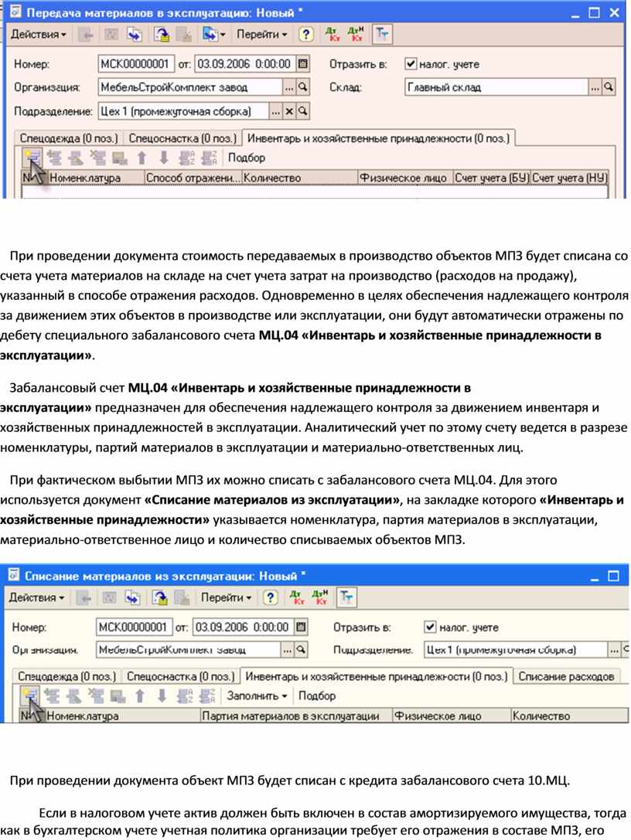
Task: Open Действия menu in Списание материалов window
Action: 36,598
